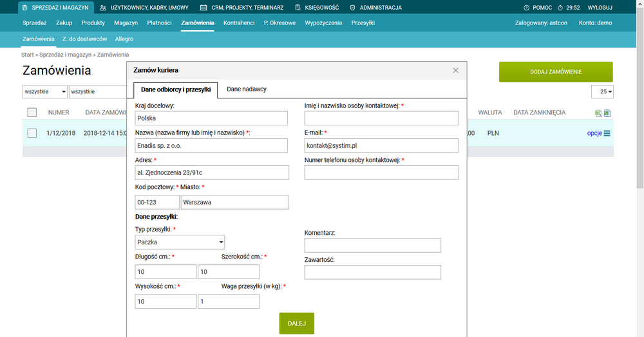Tick the select-all checkbox in table header

[32, 113]
